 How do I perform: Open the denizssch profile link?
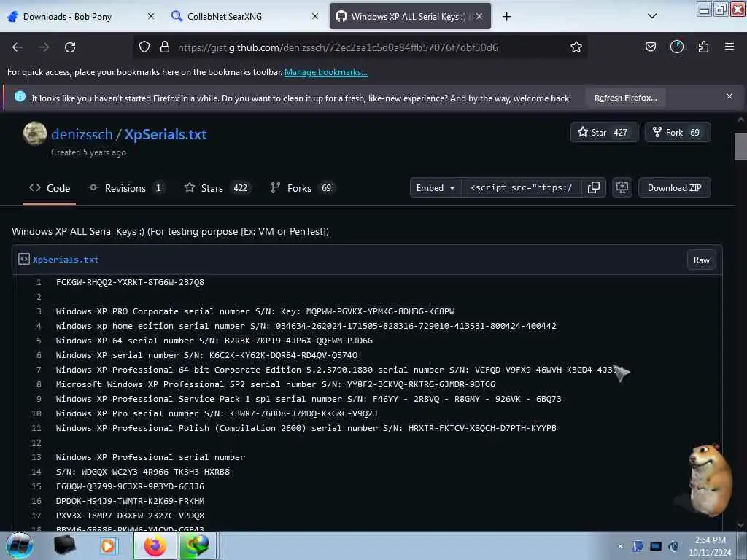point(82,134)
